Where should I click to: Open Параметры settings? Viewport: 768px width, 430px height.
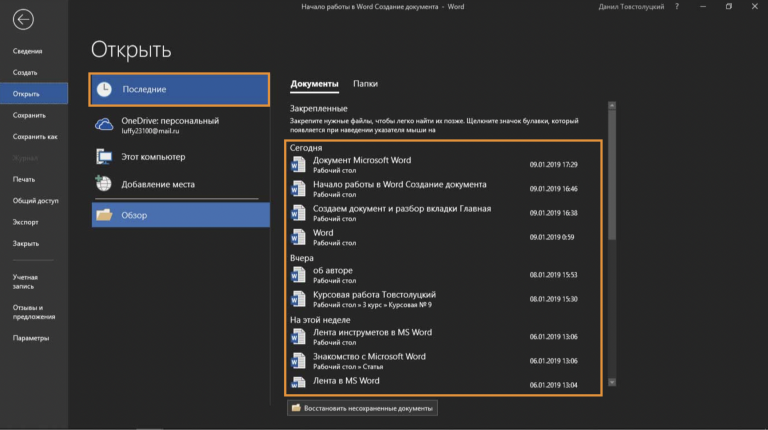[31, 338]
